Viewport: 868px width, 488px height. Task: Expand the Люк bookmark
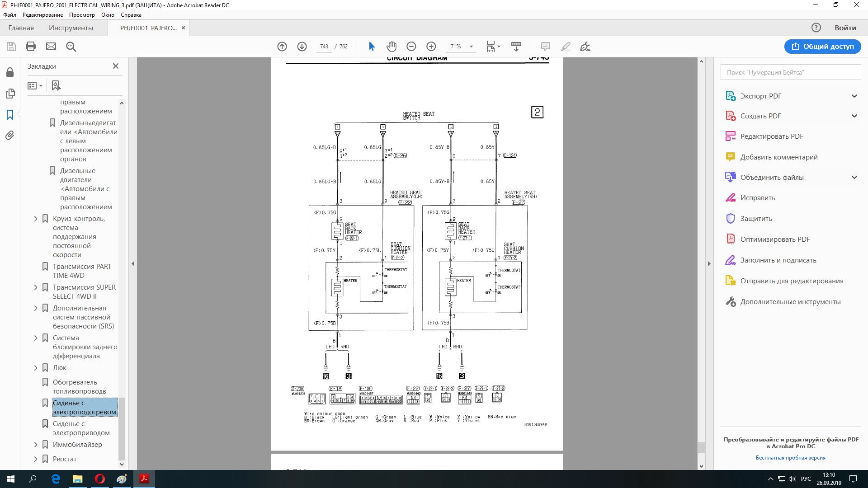click(x=36, y=368)
